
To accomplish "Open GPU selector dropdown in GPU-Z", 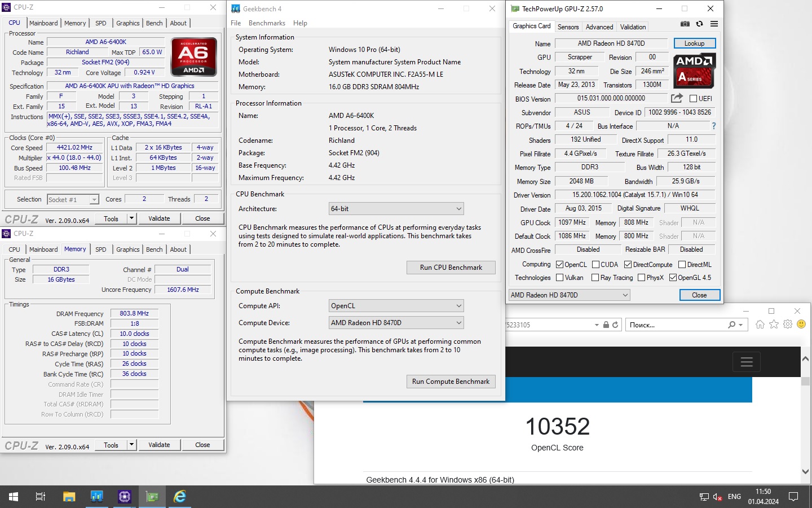I will tap(569, 295).
